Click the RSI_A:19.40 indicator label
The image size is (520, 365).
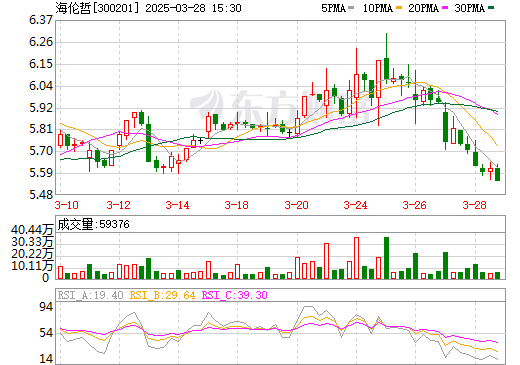[90, 295]
